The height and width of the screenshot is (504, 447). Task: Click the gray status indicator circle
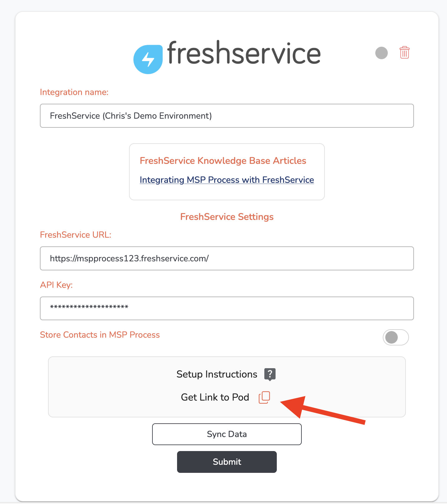(x=381, y=53)
